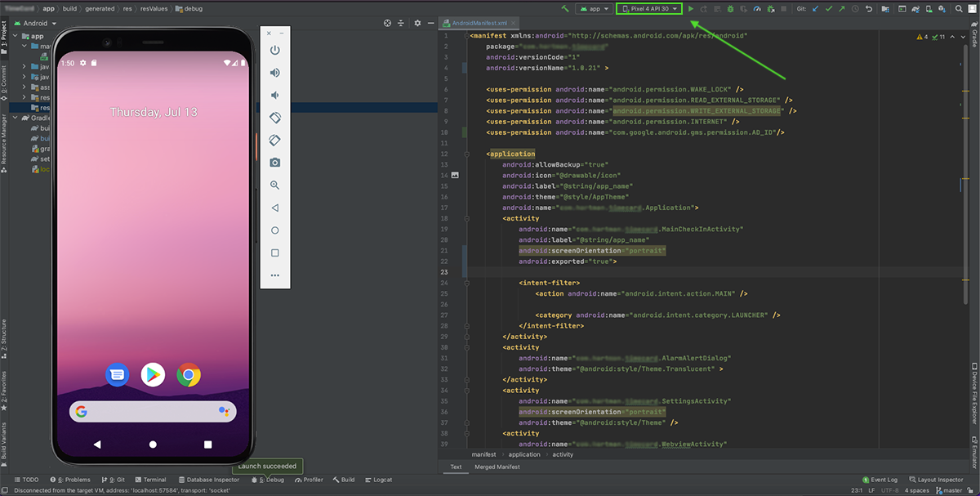Open Chrome on the emulator home screen

click(x=189, y=375)
